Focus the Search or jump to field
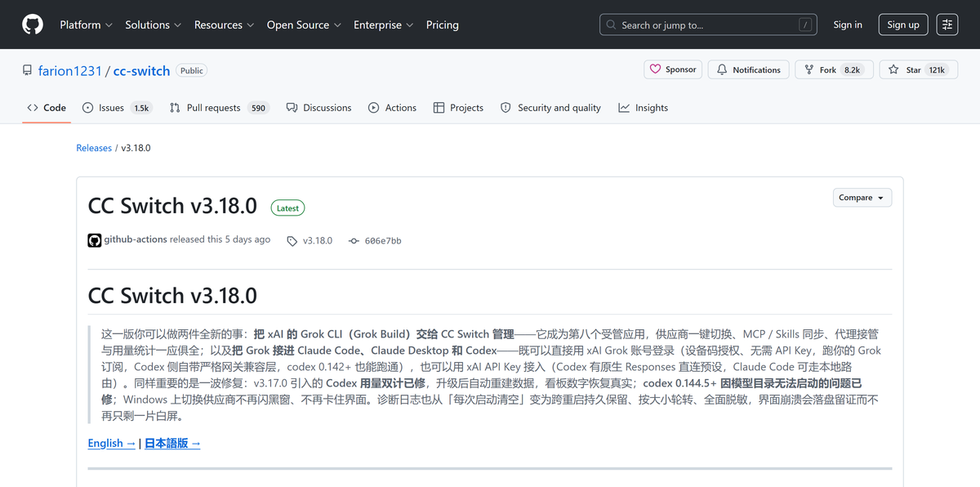 [x=708, y=25]
